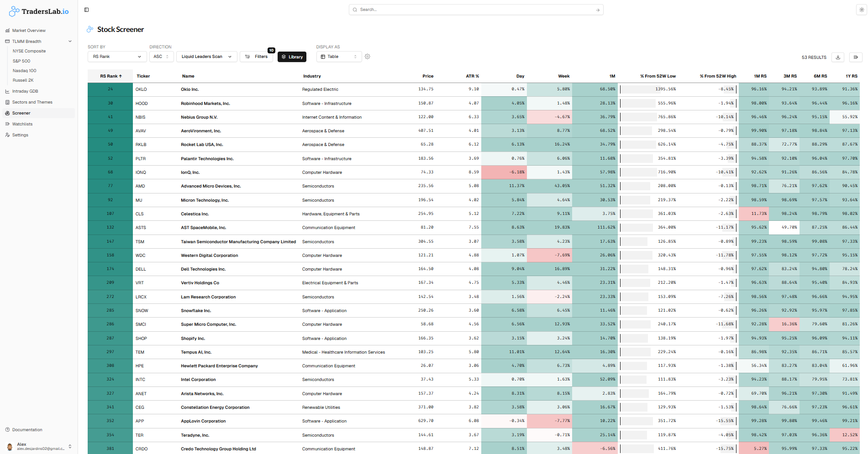Expand the Alex account menu chevron

70,446
